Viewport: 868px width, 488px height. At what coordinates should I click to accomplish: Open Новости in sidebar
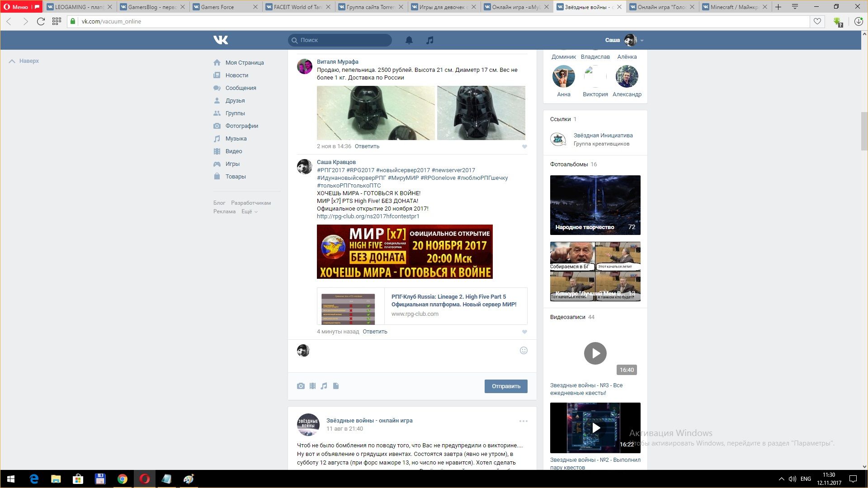pos(237,75)
